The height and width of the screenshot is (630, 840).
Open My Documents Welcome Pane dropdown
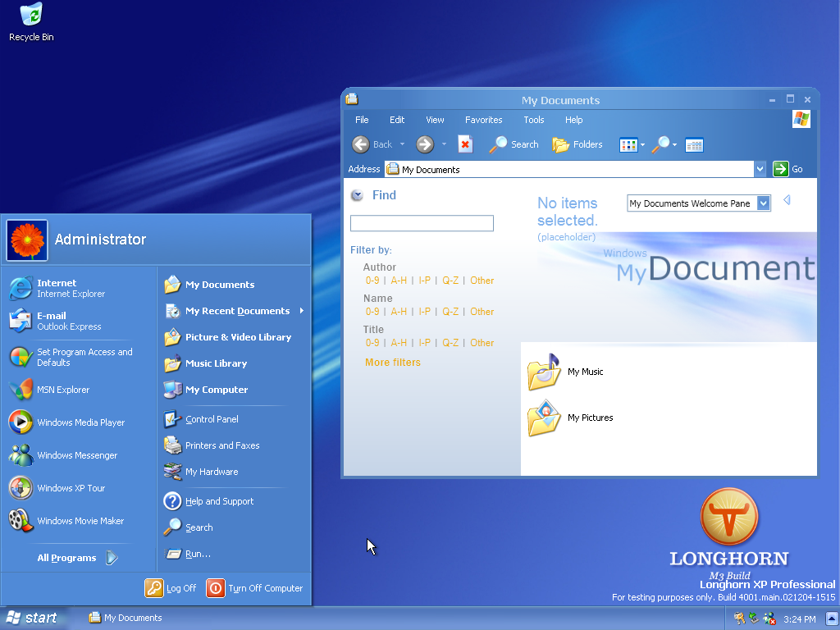coord(764,203)
